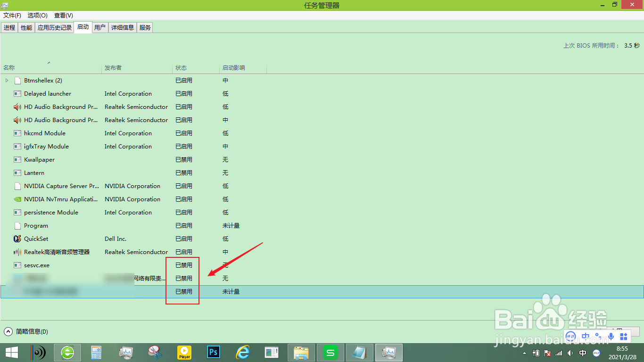This screenshot has height=362, width=644.
Task: Click the Delayed launcher row icon
Action: point(17,94)
